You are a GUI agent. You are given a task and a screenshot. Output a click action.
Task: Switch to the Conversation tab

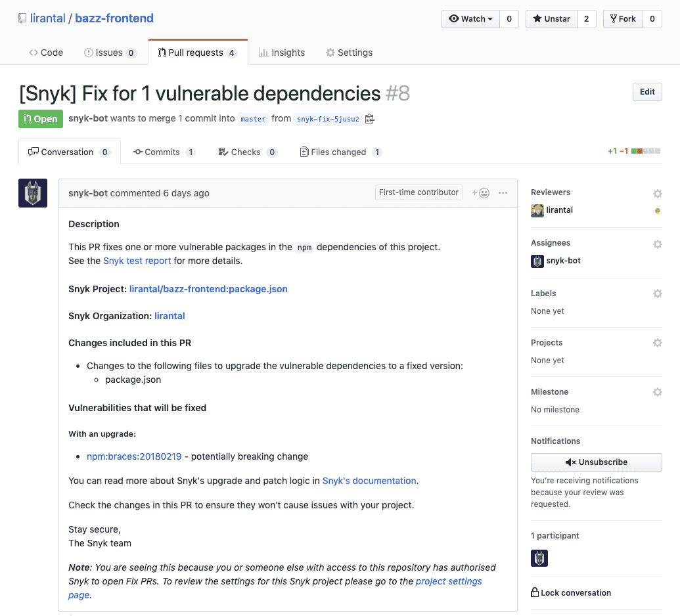pos(70,152)
